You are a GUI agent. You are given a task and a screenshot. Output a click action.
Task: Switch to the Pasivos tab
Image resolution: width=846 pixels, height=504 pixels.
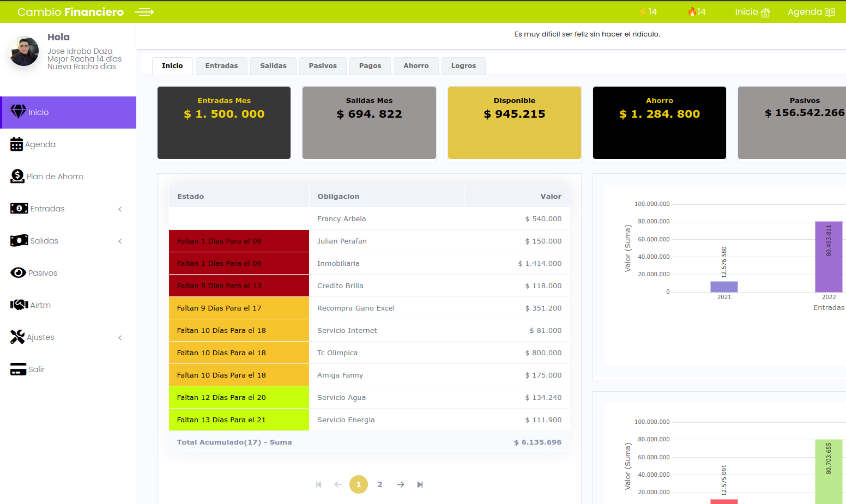323,66
